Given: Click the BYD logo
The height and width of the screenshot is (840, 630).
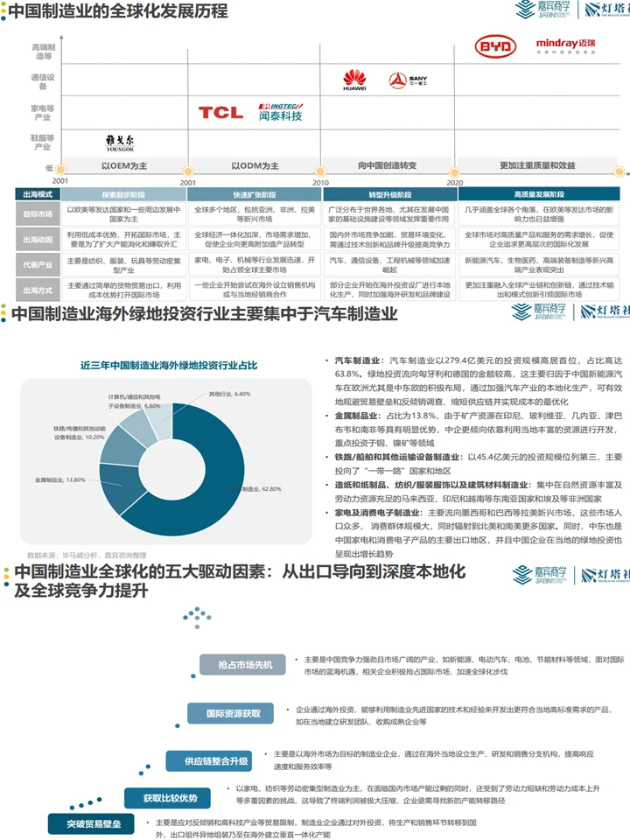Looking at the screenshot, I should coord(495,46).
